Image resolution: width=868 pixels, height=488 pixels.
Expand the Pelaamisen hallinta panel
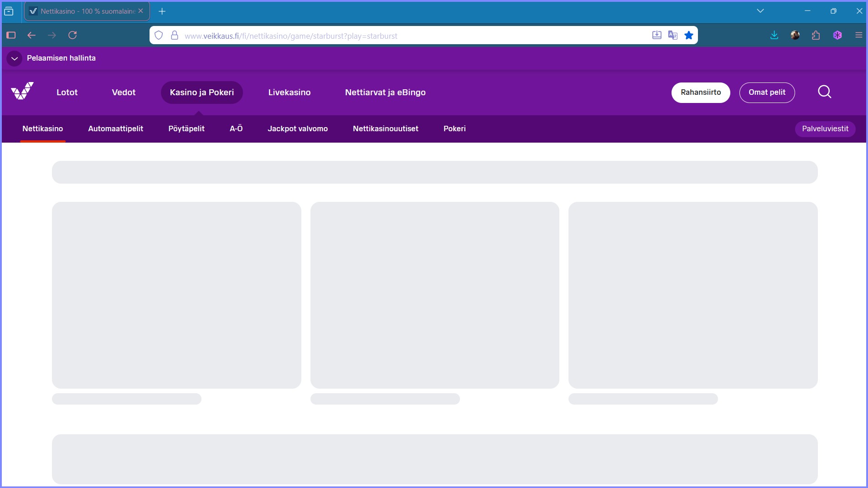[15, 58]
